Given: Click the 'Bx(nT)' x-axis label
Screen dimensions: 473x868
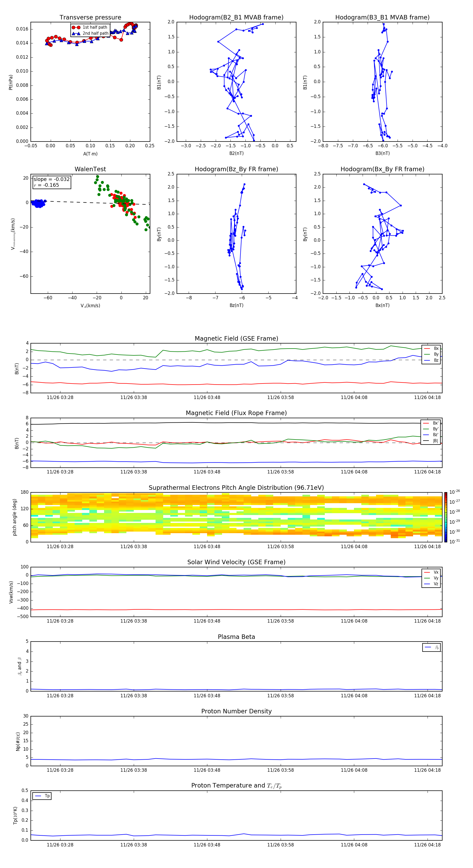Looking at the screenshot, I should tap(382, 305).
